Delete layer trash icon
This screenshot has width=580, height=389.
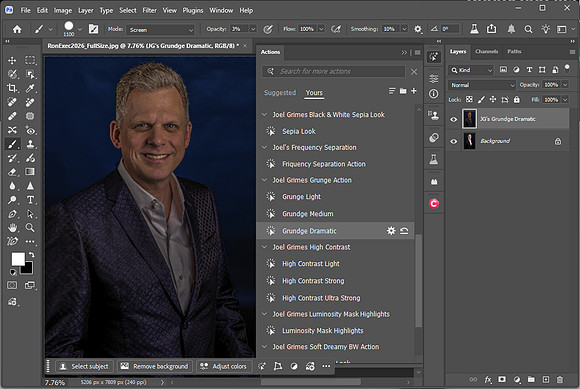tap(560, 379)
